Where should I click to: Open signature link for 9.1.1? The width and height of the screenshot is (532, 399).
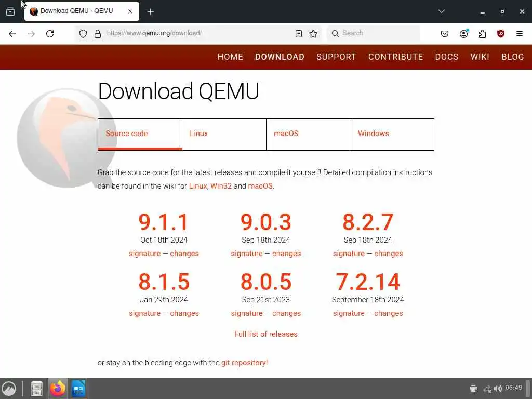pyautogui.click(x=145, y=254)
